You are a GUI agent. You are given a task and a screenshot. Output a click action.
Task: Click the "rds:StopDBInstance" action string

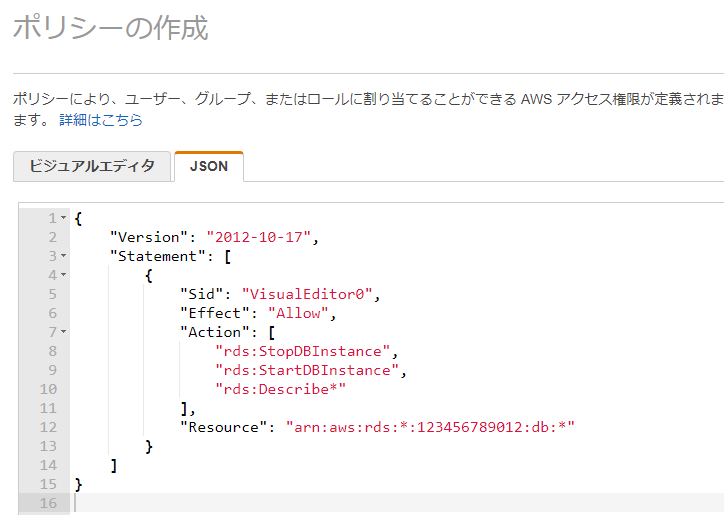302,351
